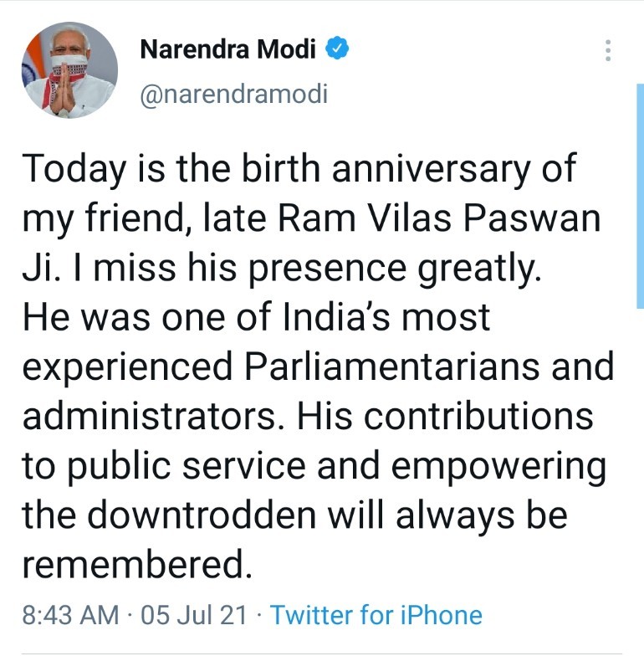Click the word 'remembered' ending the tweet
The image size is (644, 656).
132,565
